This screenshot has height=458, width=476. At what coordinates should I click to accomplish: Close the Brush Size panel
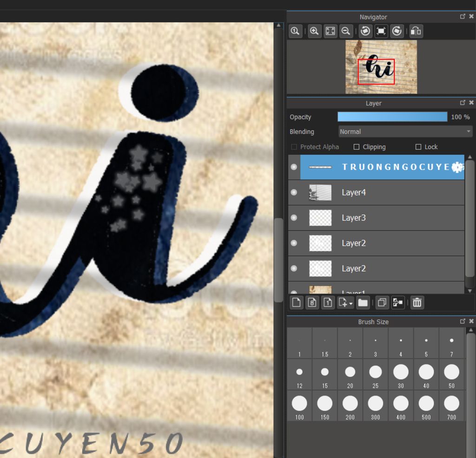[x=471, y=321]
